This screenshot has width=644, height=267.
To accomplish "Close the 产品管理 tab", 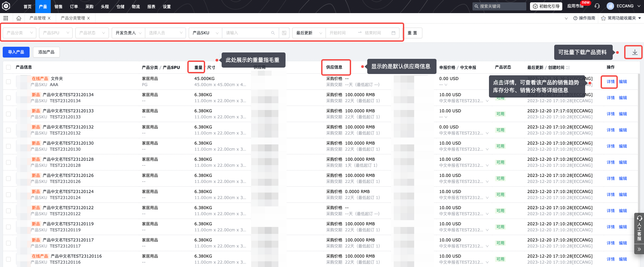I will 49,18.
